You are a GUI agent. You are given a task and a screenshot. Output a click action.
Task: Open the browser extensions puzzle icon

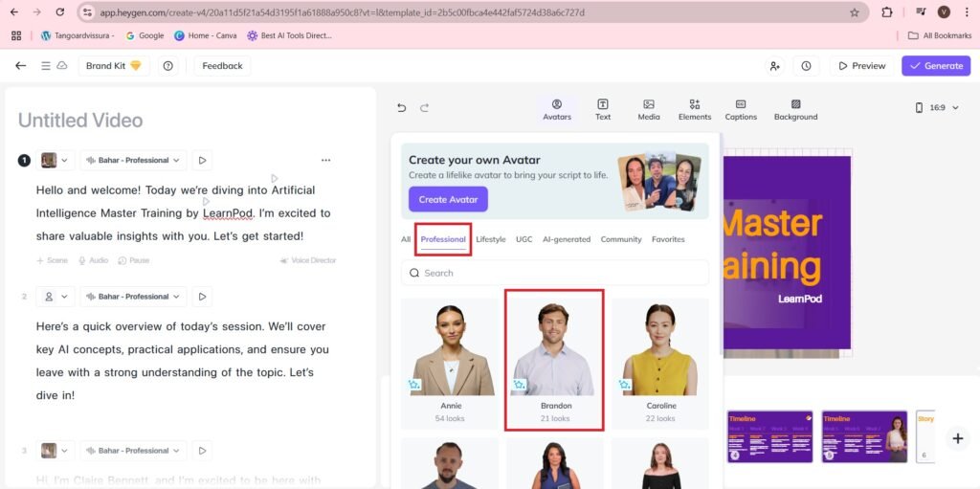click(x=887, y=11)
